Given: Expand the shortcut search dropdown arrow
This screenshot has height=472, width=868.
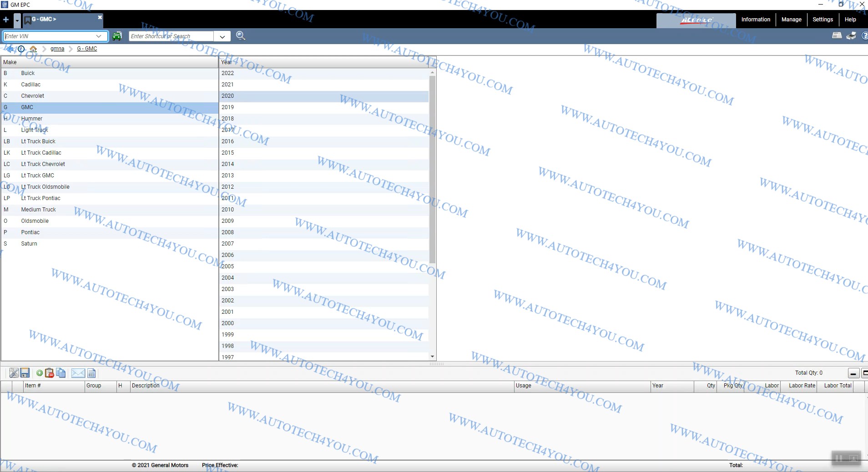Looking at the screenshot, I should 222,36.
